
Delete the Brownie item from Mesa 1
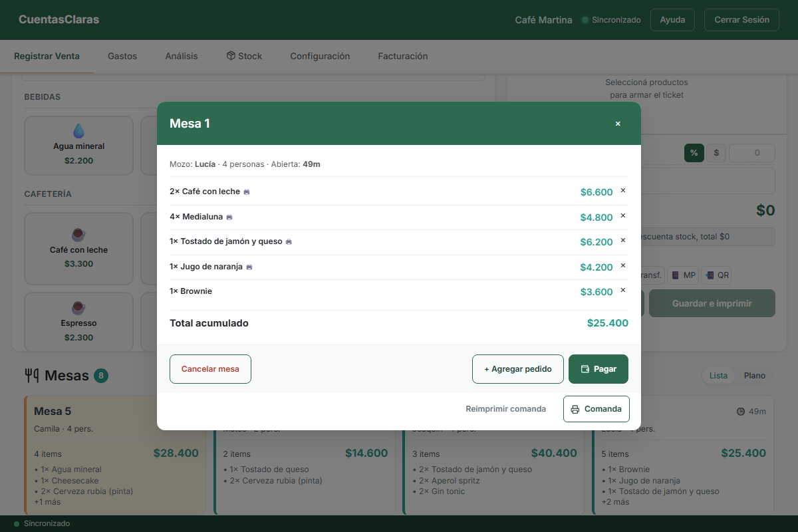click(623, 291)
